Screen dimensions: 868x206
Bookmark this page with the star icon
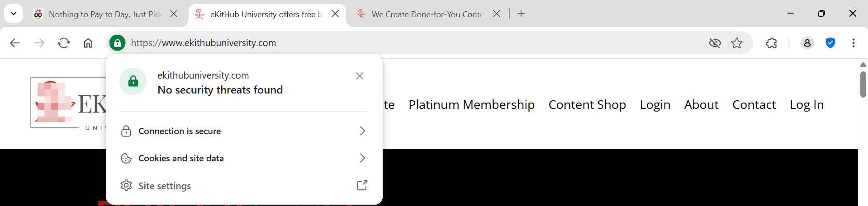(x=737, y=43)
